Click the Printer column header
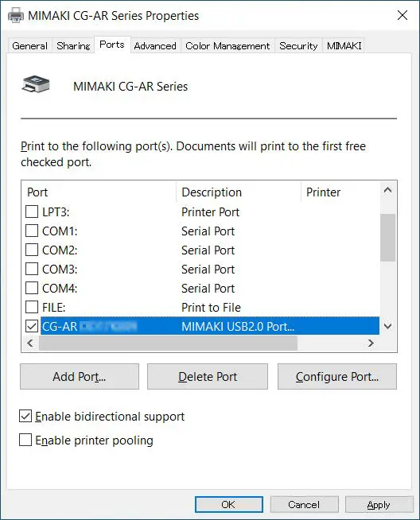The width and height of the screenshot is (420, 520). click(x=340, y=192)
